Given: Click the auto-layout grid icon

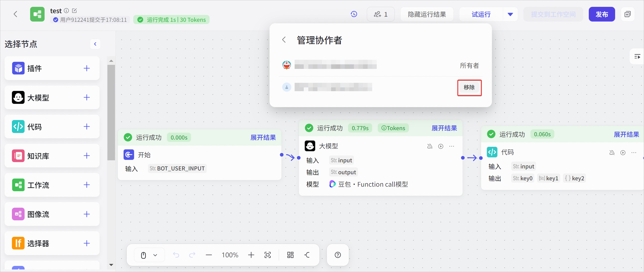Looking at the screenshot, I should tap(290, 255).
